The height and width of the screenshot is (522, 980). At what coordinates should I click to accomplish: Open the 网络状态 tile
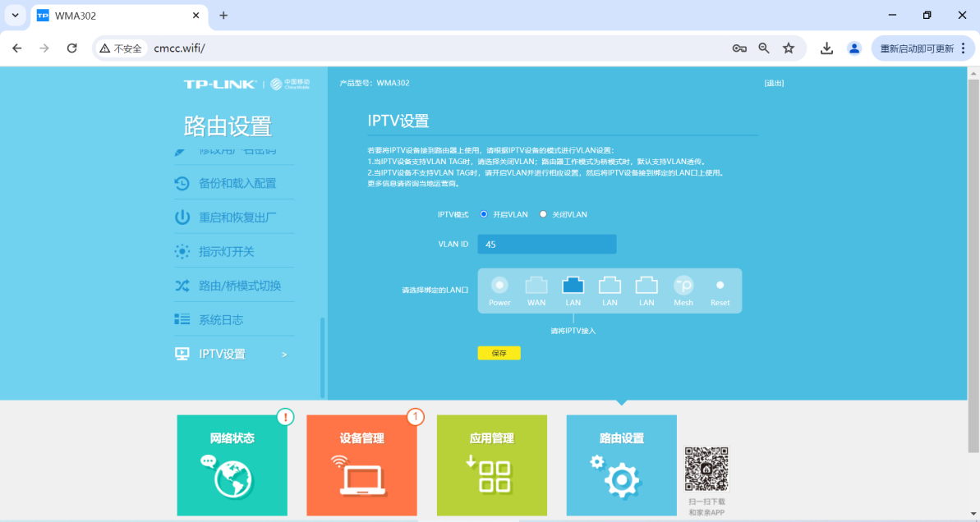click(x=232, y=465)
